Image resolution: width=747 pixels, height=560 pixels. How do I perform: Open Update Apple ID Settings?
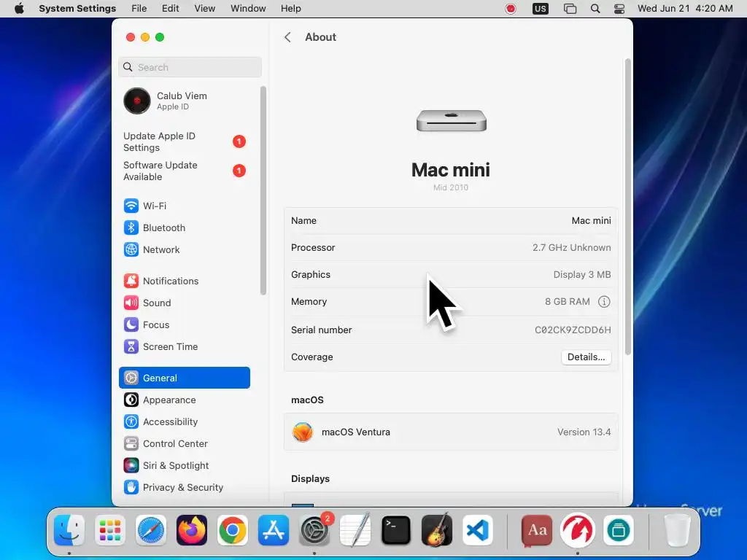184,142
